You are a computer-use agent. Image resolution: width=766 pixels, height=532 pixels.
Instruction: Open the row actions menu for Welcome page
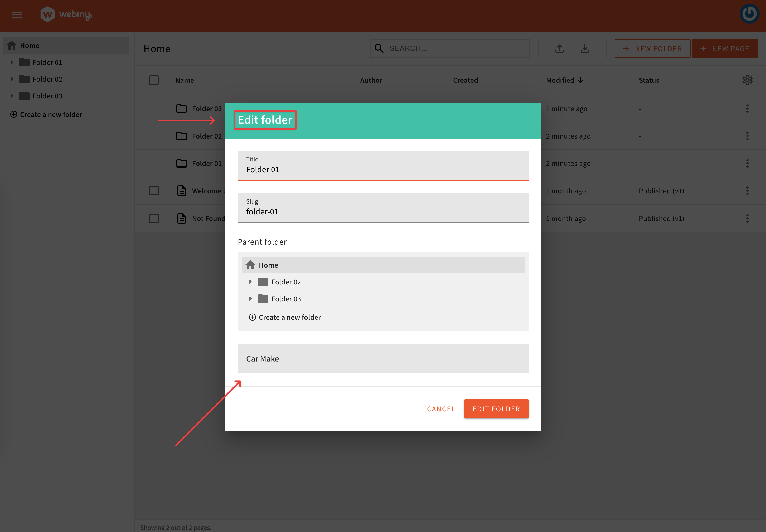(747, 191)
